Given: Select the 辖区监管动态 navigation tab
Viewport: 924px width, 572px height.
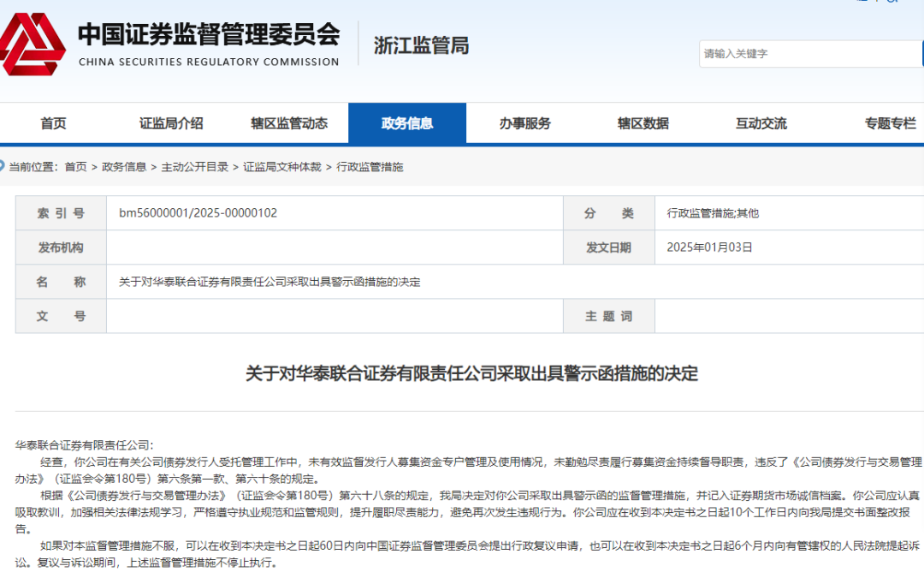Looking at the screenshot, I should [x=289, y=123].
